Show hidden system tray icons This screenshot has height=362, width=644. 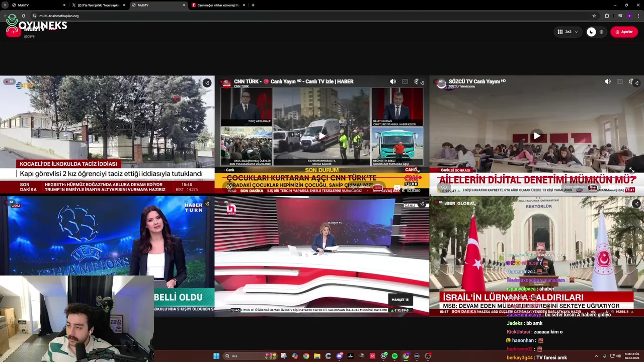(597, 356)
